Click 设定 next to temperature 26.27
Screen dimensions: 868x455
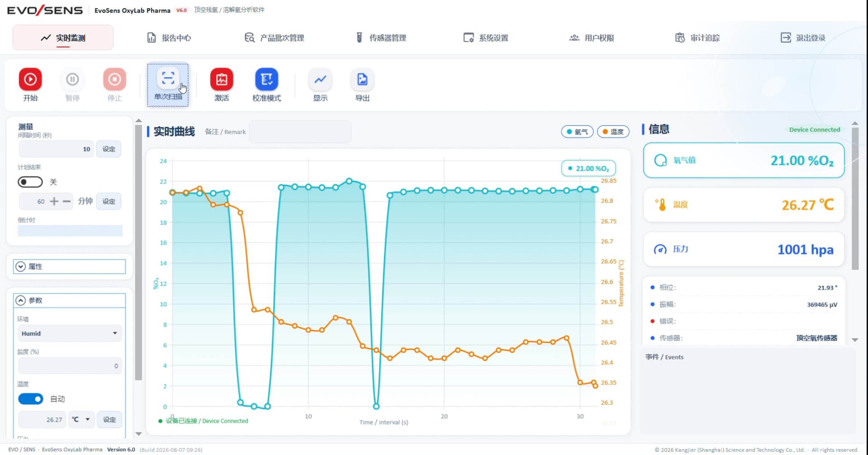click(x=109, y=420)
